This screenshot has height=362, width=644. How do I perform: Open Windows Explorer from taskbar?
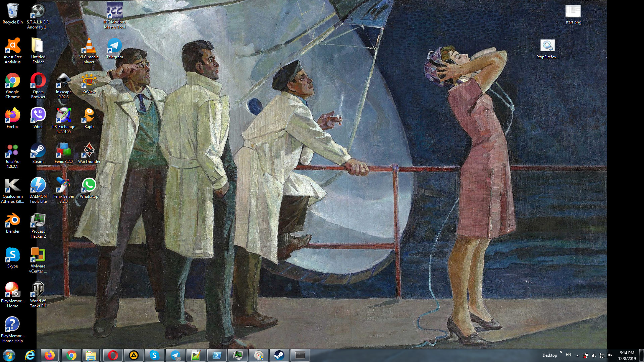point(91,355)
